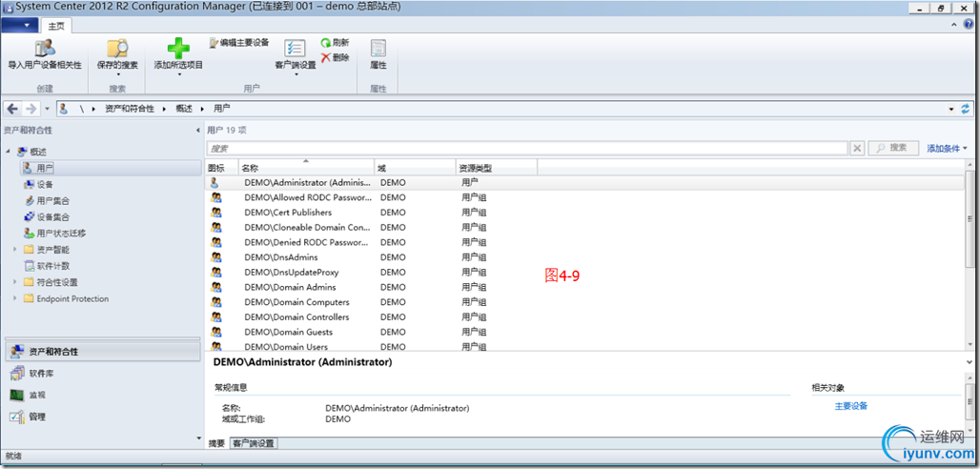The height and width of the screenshot is (469, 980).
Task: Sort by Resource Type (资源类型) column header
Action: point(497,168)
